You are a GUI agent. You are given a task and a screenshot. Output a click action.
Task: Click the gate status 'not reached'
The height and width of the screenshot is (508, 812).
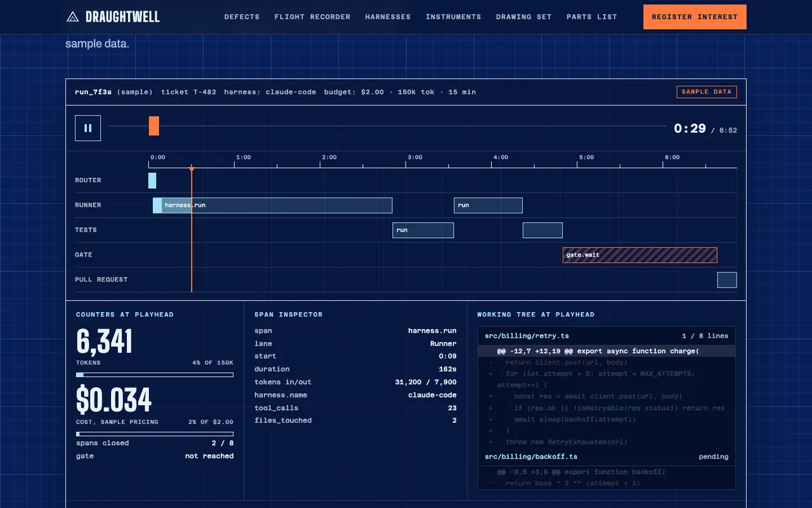[x=209, y=456]
